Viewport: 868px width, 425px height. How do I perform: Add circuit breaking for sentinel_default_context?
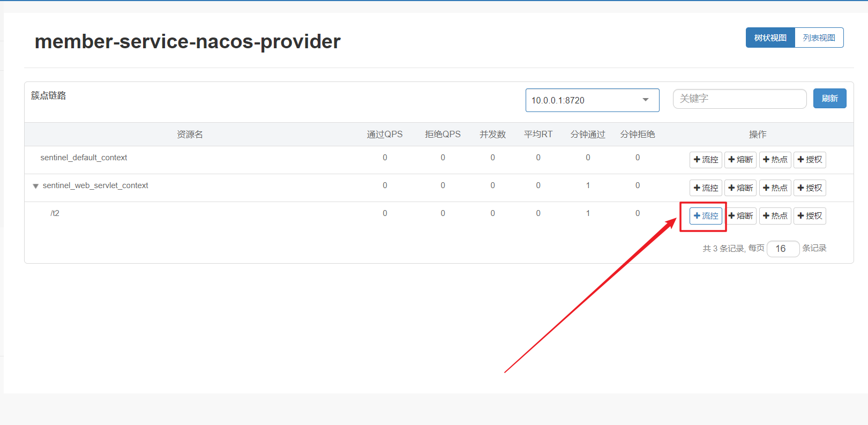tap(740, 160)
